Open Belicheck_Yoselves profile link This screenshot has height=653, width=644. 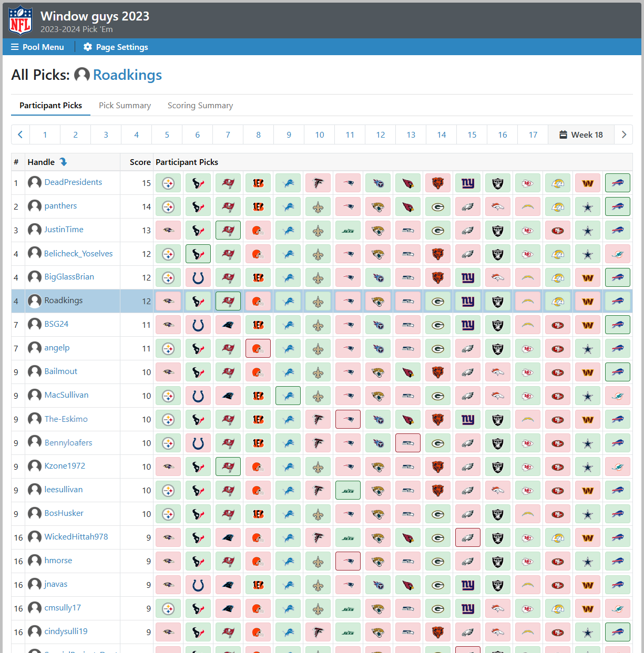tap(78, 253)
